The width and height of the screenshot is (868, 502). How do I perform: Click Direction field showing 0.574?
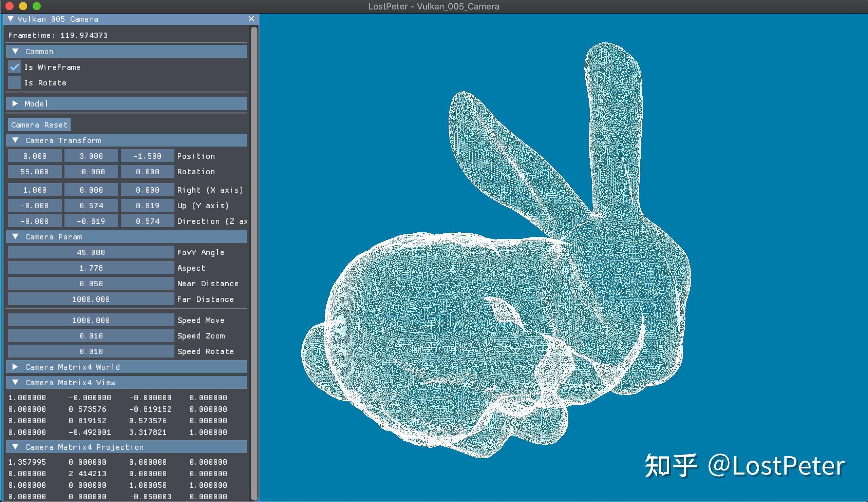click(x=147, y=221)
